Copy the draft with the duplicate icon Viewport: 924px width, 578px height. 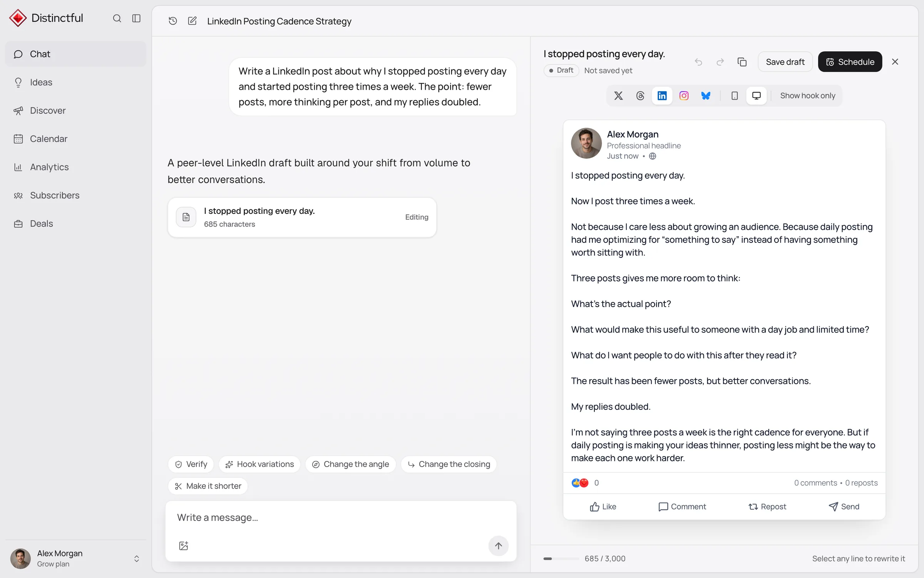click(x=742, y=62)
